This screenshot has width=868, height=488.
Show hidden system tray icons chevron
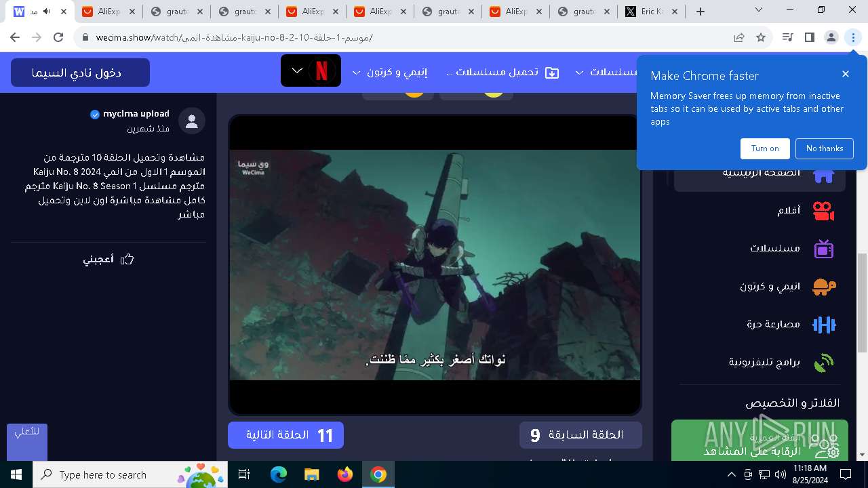click(732, 474)
